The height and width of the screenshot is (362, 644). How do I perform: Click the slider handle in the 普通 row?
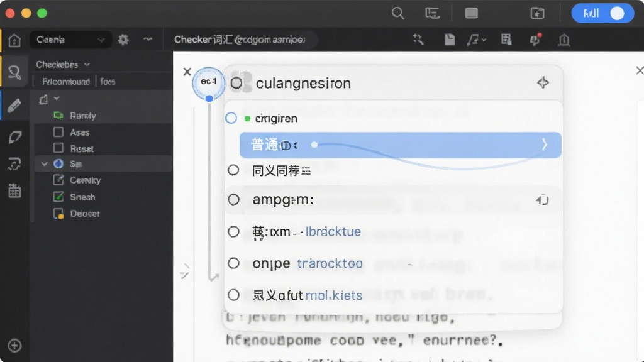pyautogui.click(x=314, y=145)
